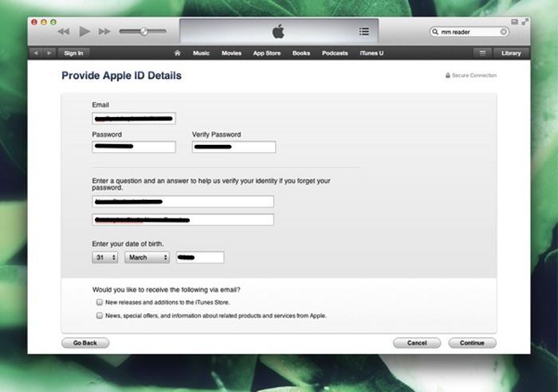Click the Verify Password field
558x392 pixels.
tap(234, 147)
